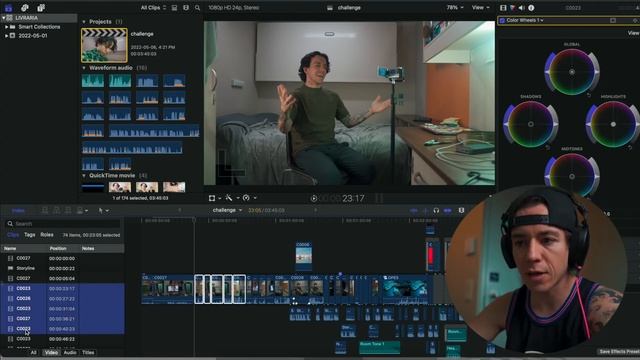Screen dimensions: 640x360
Task: Switch to the Clips index tab
Action: coord(13,235)
